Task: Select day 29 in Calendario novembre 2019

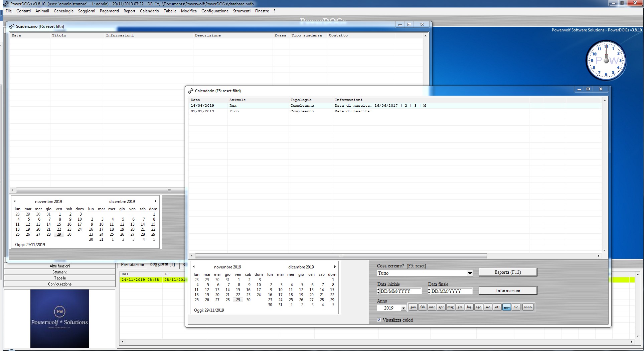Action: (x=238, y=300)
